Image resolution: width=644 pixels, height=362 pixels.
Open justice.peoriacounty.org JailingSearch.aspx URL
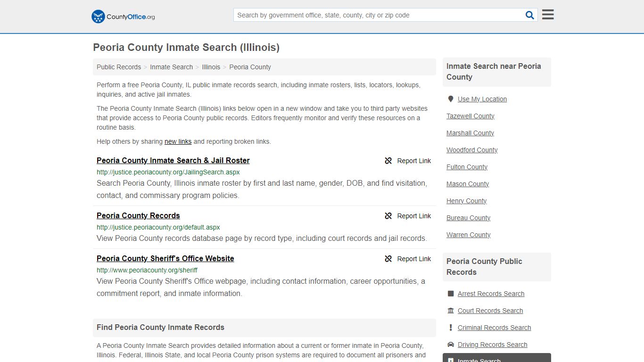[168, 172]
